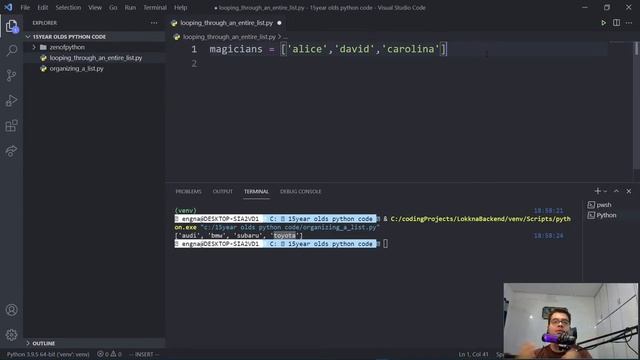Open the View menu
Screen dimensions: 640x360
coord(95,7)
